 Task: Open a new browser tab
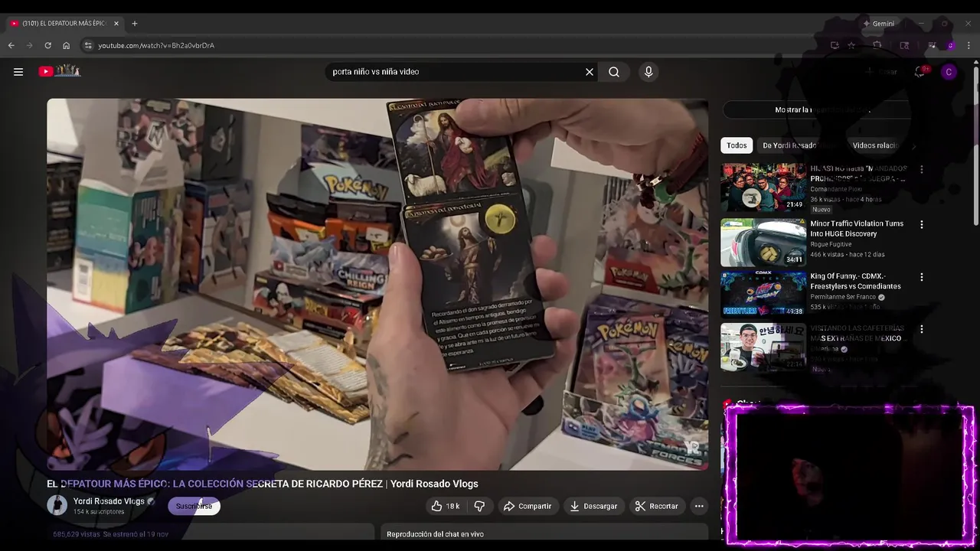point(135,24)
